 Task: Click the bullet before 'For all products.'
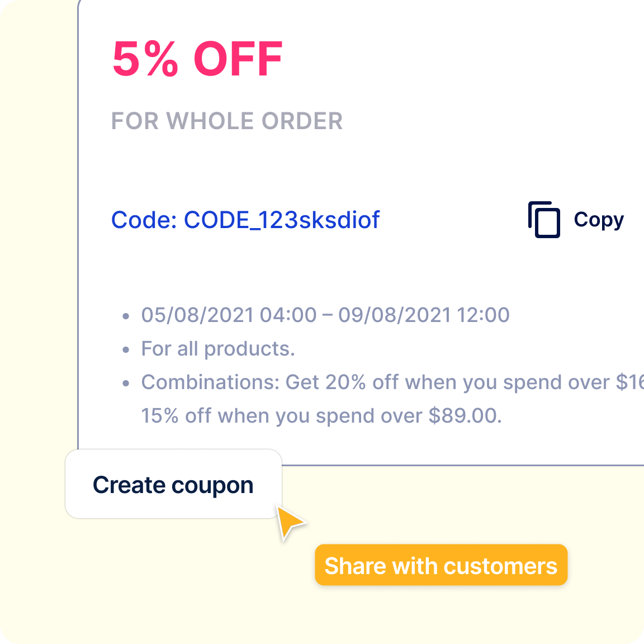coord(126,350)
